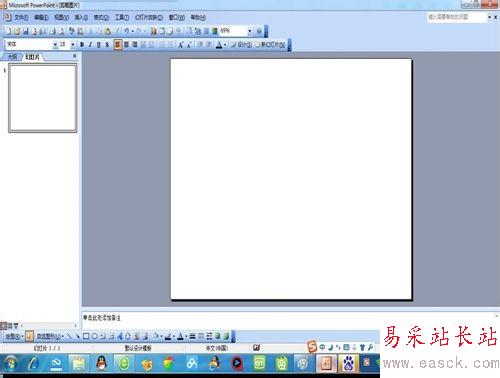Viewport: 500px width, 378px height.
Task: Click the Font Color A button
Action: [x=219, y=44]
